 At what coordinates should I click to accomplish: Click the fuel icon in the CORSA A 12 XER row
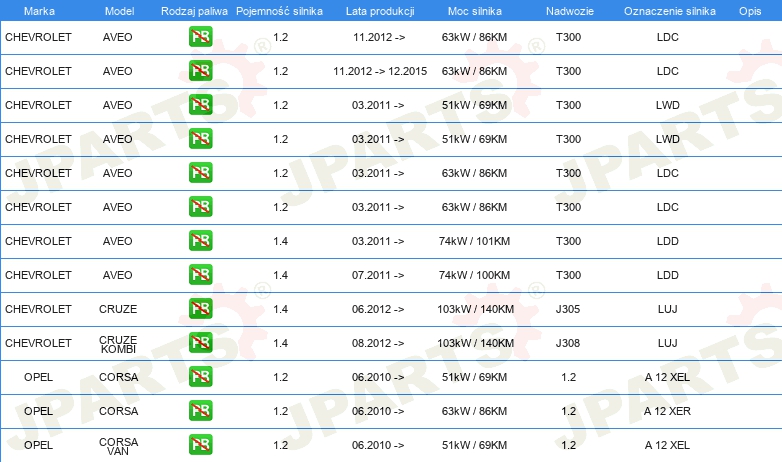[200, 411]
